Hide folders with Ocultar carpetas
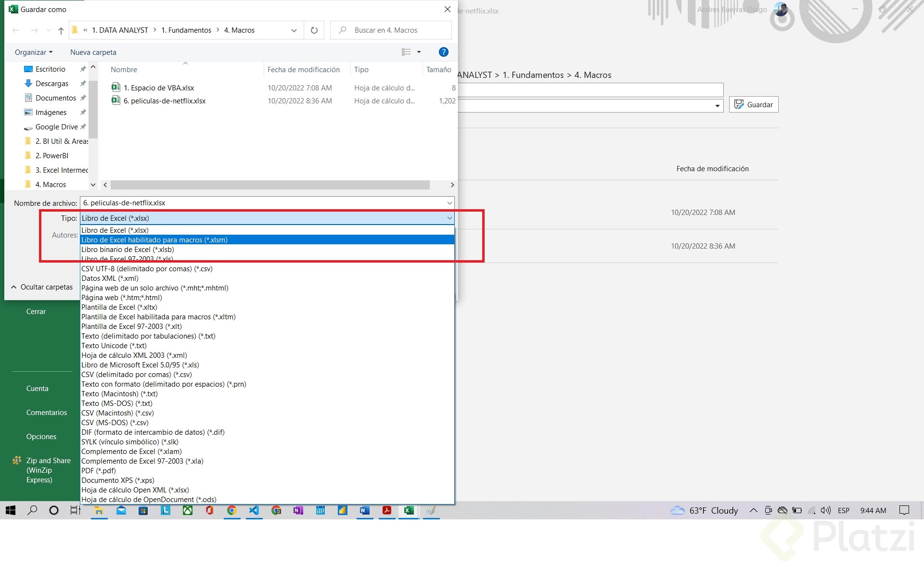 click(42, 287)
